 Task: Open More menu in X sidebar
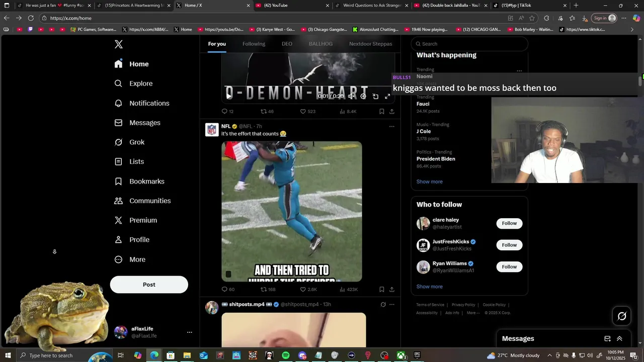click(130, 259)
